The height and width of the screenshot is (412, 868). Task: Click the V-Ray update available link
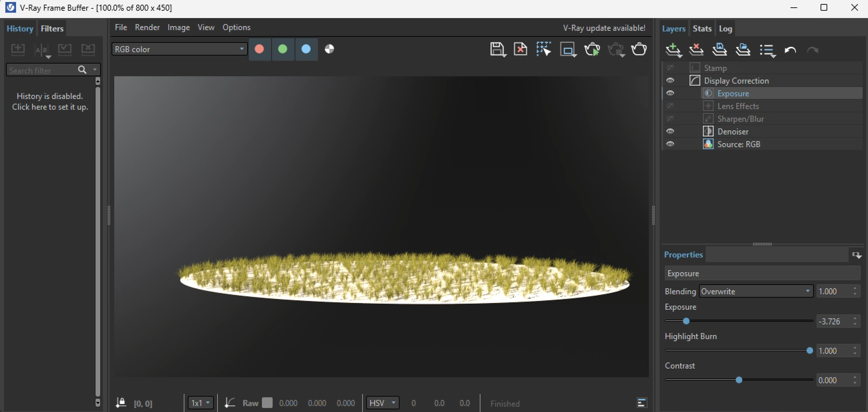tap(604, 28)
